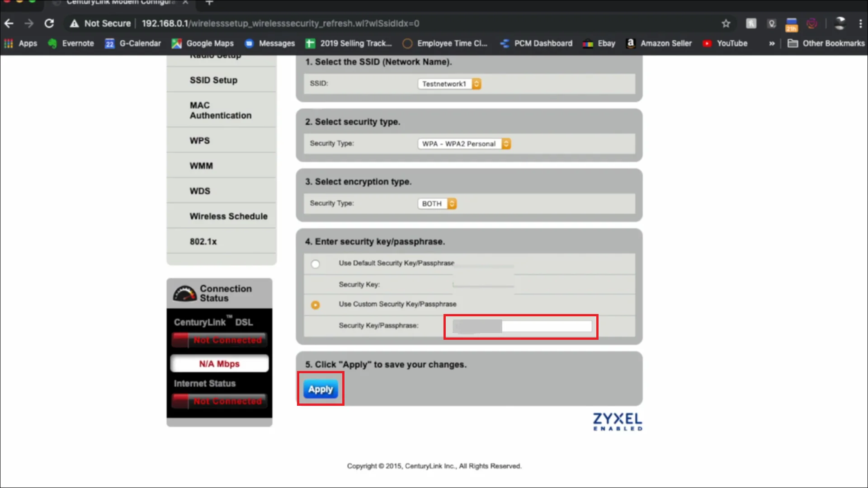
Task: Click the browser reload icon
Action: pos(49,23)
